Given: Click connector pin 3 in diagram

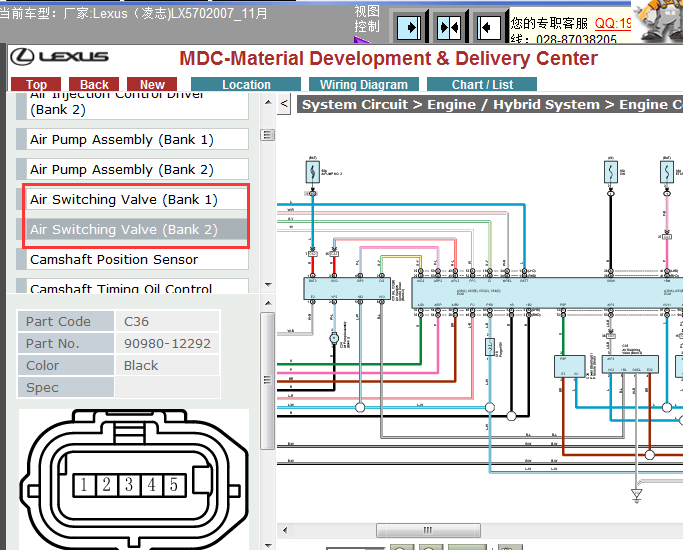Looking at the screenshot, I should [x=129, y=485].
